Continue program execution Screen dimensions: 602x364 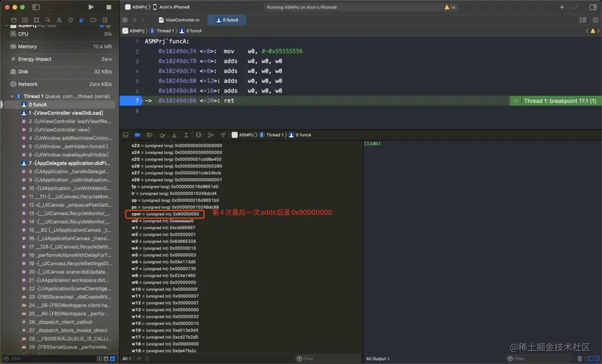point(149,135)
